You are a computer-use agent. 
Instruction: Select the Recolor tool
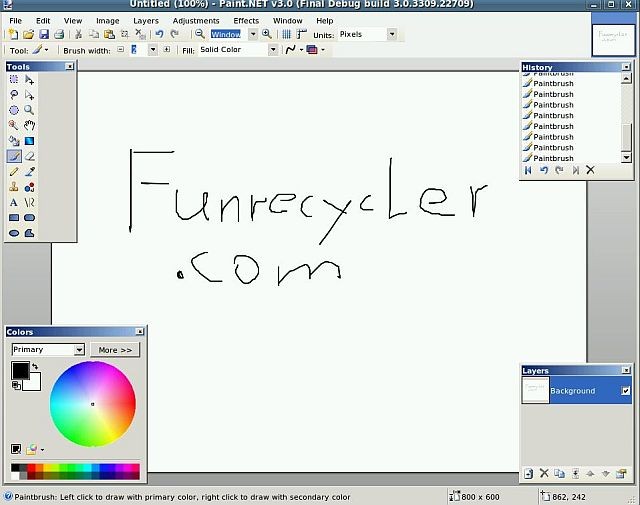tap(29, 187)
